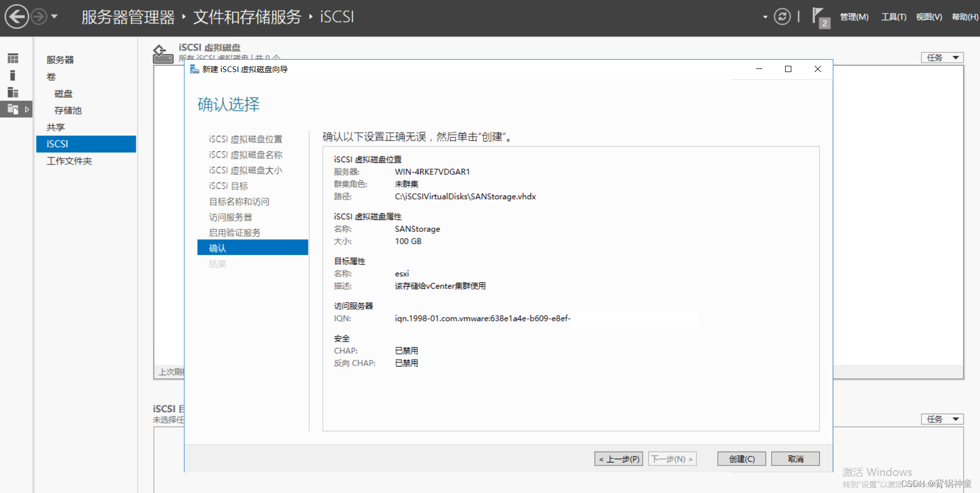Viewport: 980px width, 493px height.
Task: Open the back button history dropdown caret
Action: [x=55, y=17]
